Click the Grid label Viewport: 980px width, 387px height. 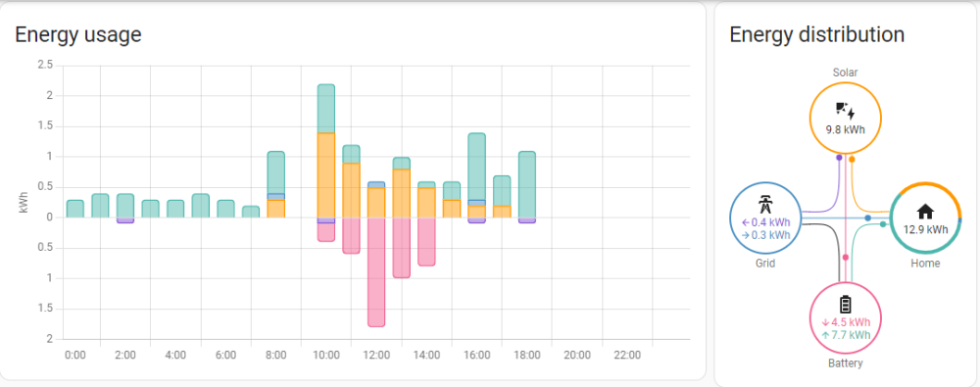tap(765, 264)
